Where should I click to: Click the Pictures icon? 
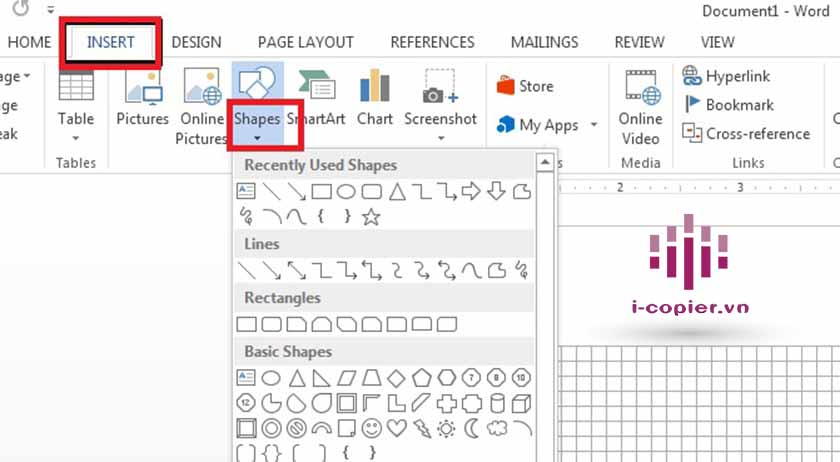[142, 99]
